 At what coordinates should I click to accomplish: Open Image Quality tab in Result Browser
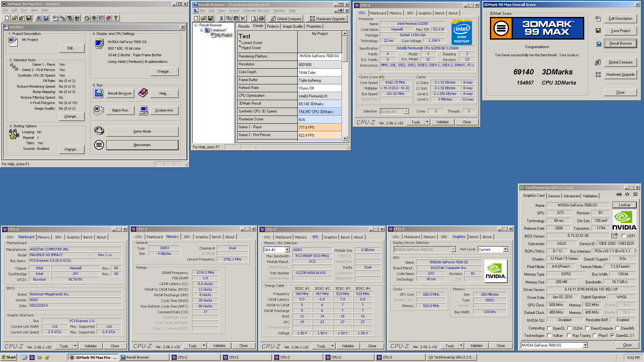(293, 26)
